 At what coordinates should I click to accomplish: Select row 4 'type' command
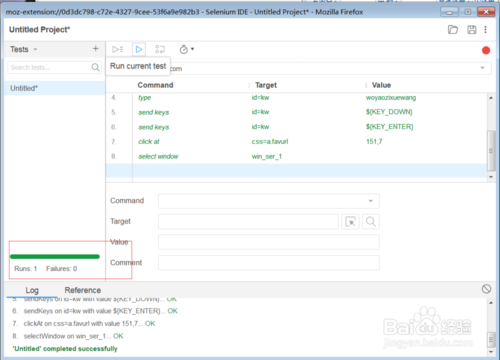[297, 98]
